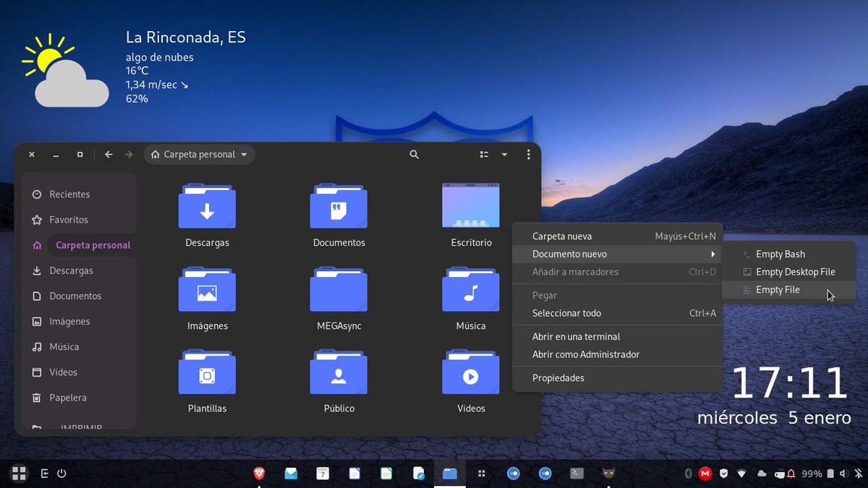The image size is (868, 488).
Task: Open the Carpeta personal path dropdown
Action: pos(199,154)
